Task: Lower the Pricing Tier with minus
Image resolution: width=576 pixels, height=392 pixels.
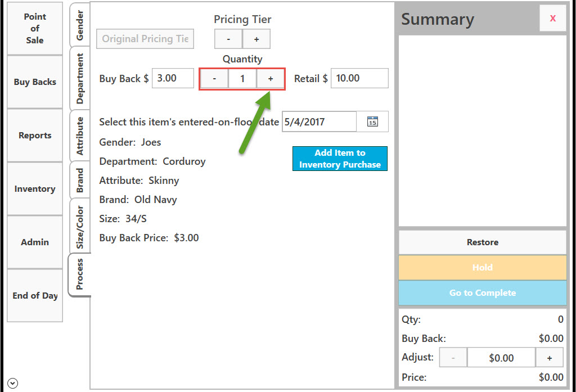Action: tap(228, 39)
